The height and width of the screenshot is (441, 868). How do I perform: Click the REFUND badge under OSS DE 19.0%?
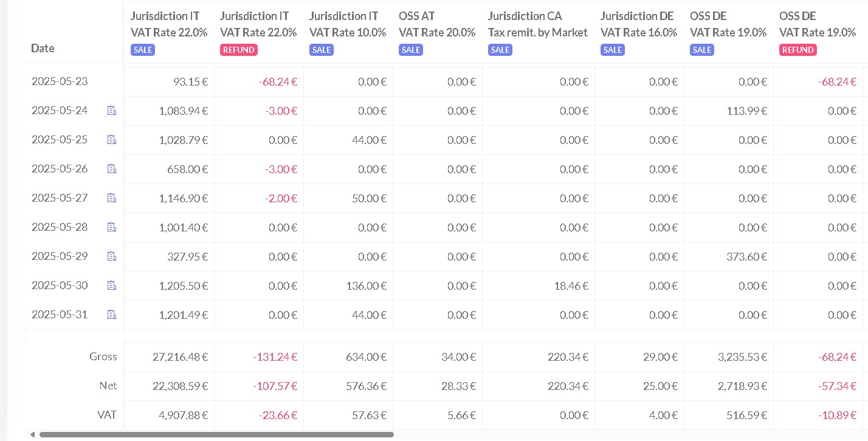click(797, 50)
